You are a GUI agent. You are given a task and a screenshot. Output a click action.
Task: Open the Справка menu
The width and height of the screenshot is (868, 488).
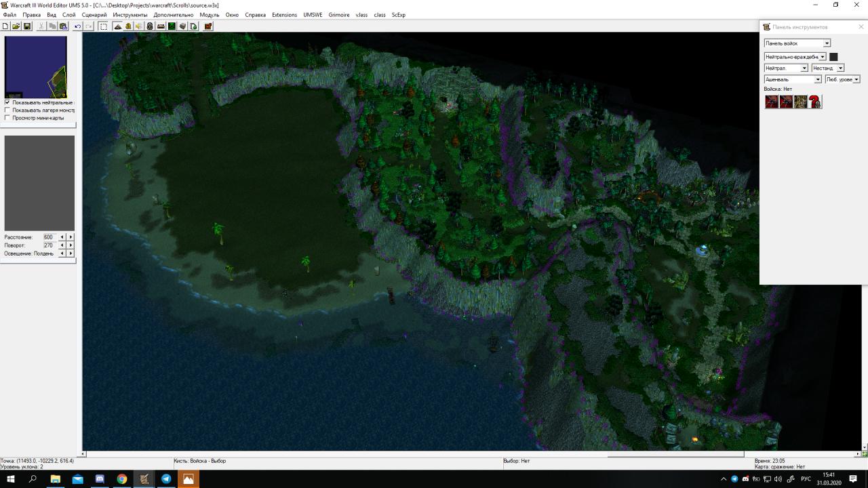tap(256, 15)
